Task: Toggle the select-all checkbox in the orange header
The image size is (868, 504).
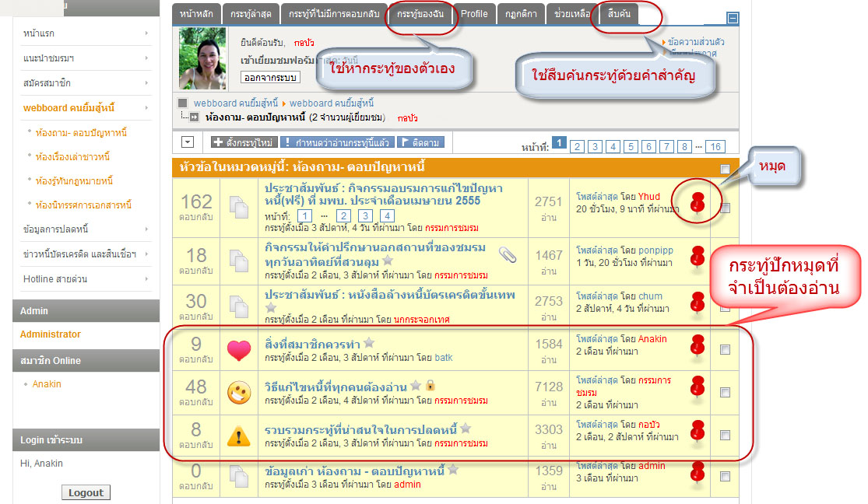Action: [726, 169]
